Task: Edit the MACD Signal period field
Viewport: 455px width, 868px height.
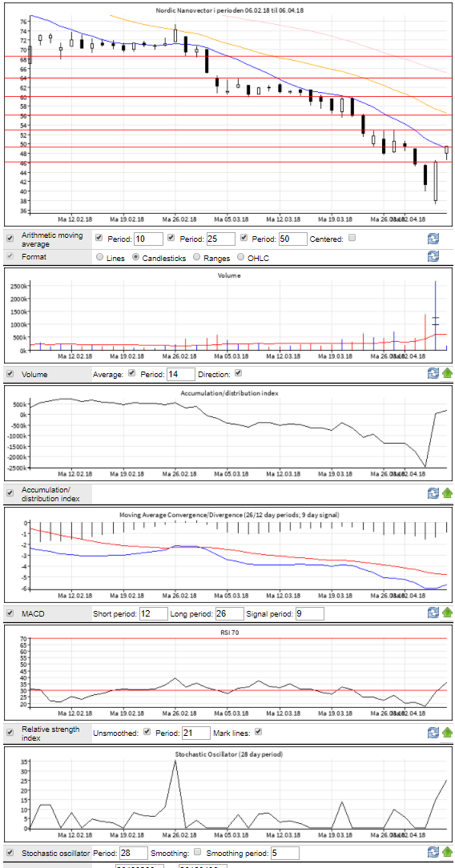Action: point(309,613)
